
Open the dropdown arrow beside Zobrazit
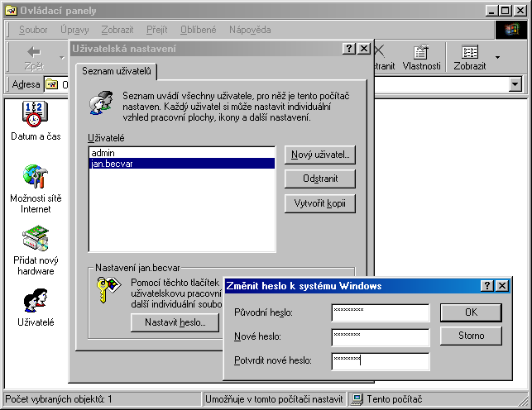(497, 57)
